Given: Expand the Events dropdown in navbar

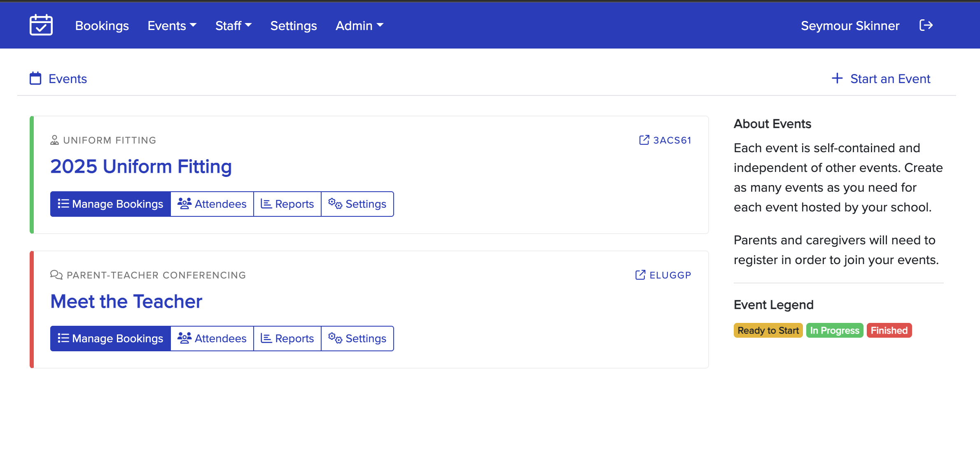Looking at the screenshot, I should click(172, 26).
